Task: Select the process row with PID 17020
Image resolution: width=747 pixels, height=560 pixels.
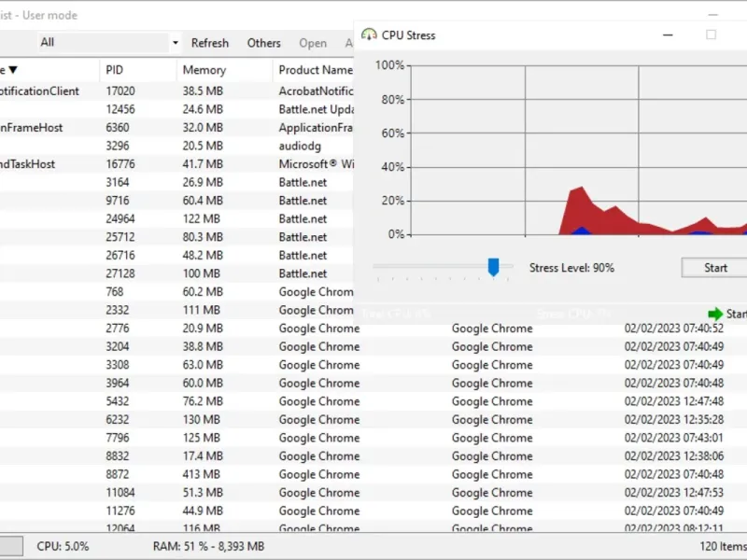Action: [x=176, y=91]
